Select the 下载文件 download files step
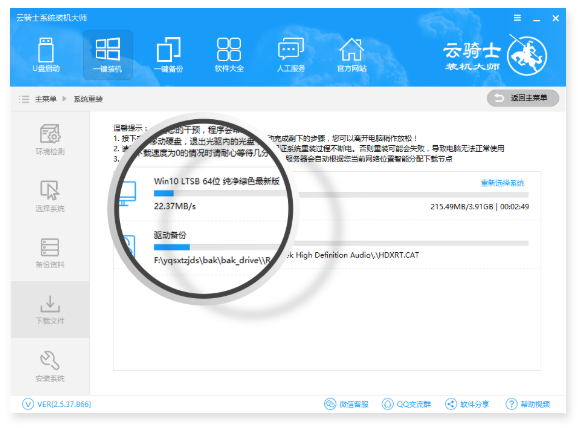583x428 pixels. pos(50,309)
